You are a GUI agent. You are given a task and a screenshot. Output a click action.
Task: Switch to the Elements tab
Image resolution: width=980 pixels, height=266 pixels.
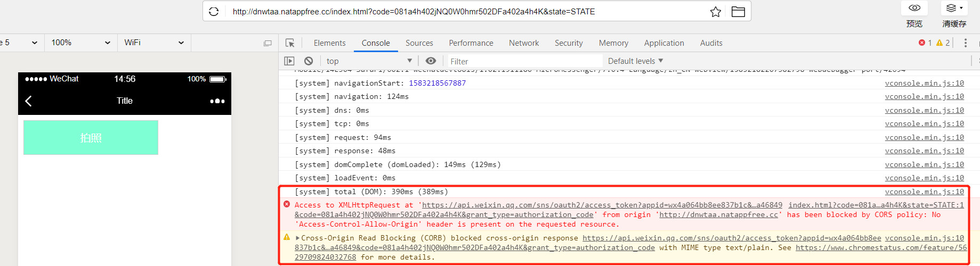click(x=329, y=43)
